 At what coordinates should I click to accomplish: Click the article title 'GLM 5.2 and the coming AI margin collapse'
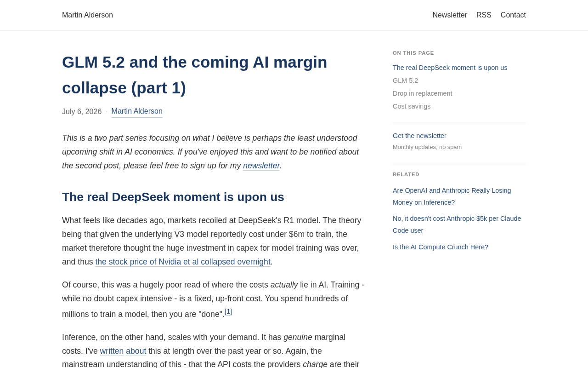(x=195, y=75)
